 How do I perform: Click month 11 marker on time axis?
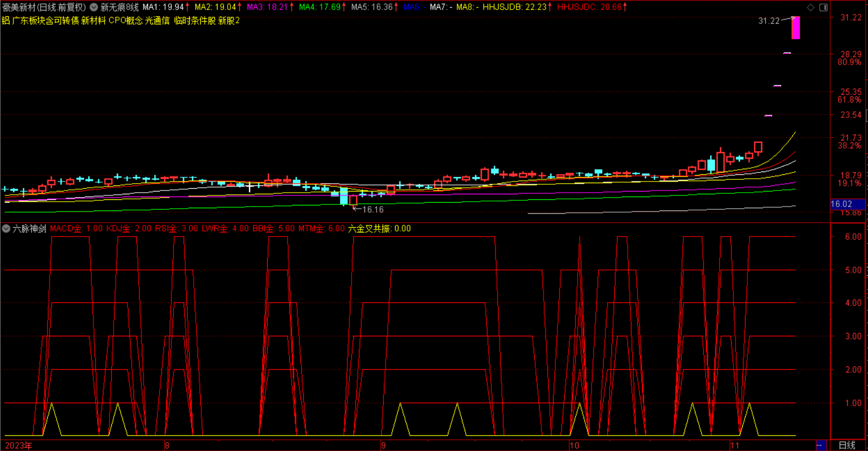click(x=734, y=445)
